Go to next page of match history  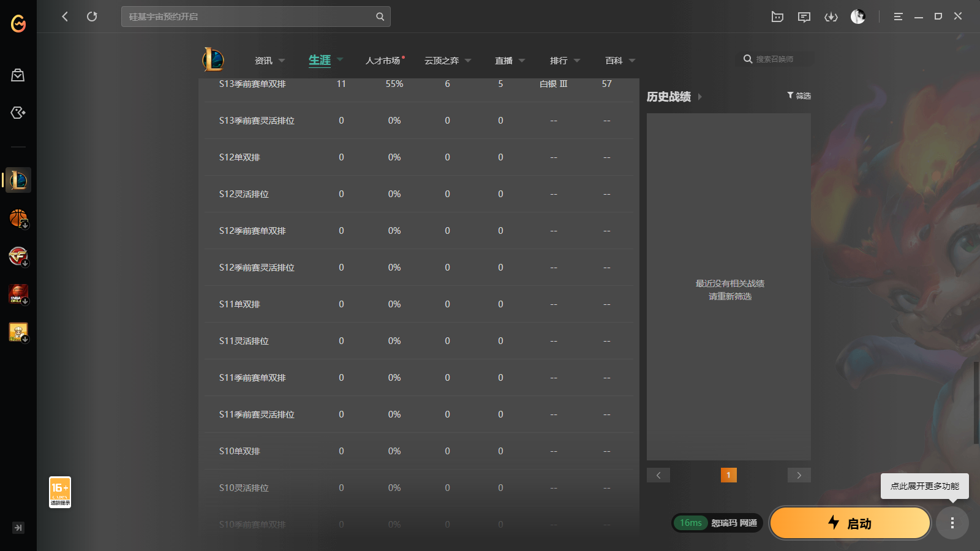tap(799, 475)
